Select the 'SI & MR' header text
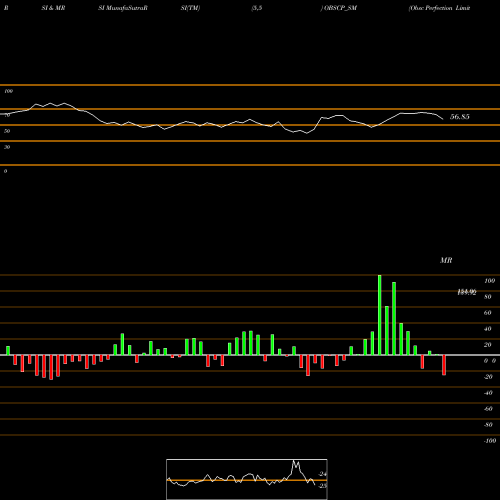The width and height of the screenshot is (500, 500). point(53,8)
